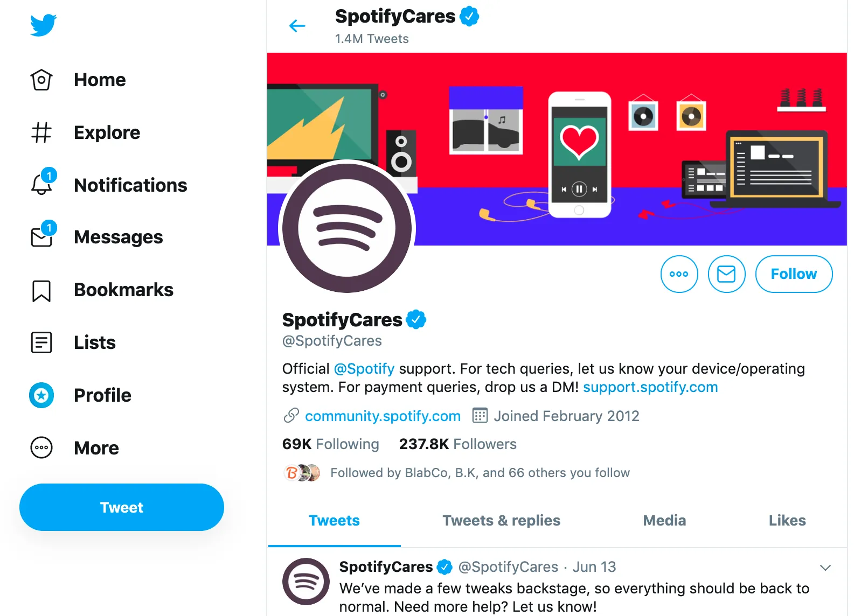The width and height of the screenshot is (861, 616).
Task: Open the Tweets & replies tab
Action: 501,520
